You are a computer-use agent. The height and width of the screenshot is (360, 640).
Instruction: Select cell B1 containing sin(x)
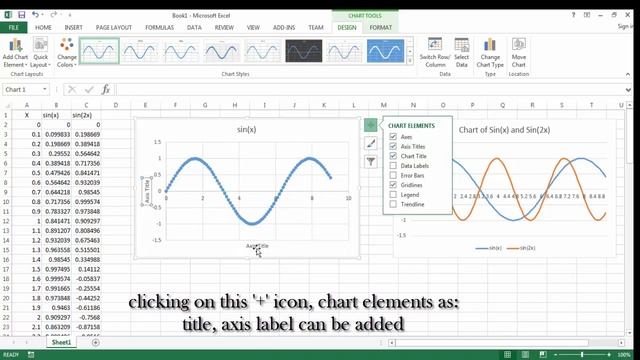[x=56, y=115]
